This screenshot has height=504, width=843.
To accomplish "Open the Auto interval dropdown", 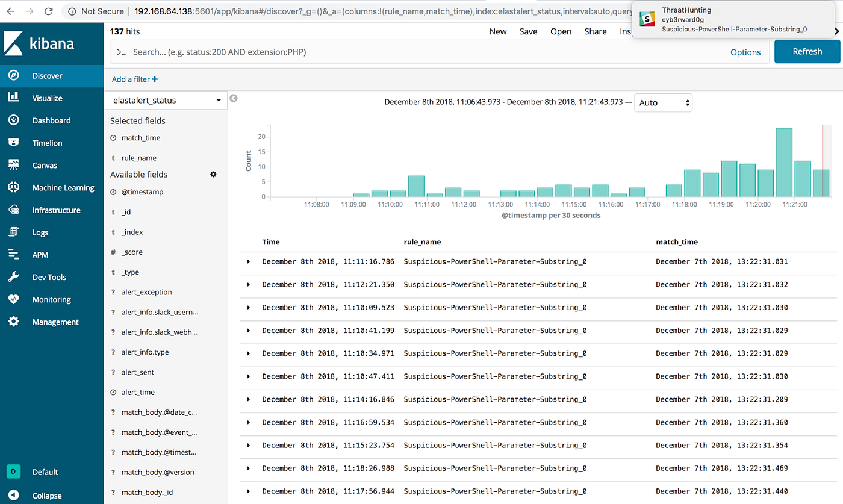I will 664,103.
